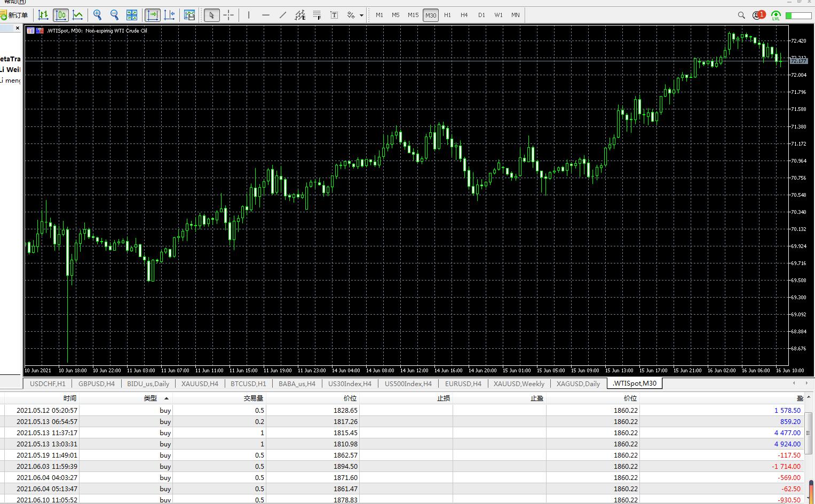Toggle chart shift from right edge
The image size is (815, 504).
tap(170, 15)
